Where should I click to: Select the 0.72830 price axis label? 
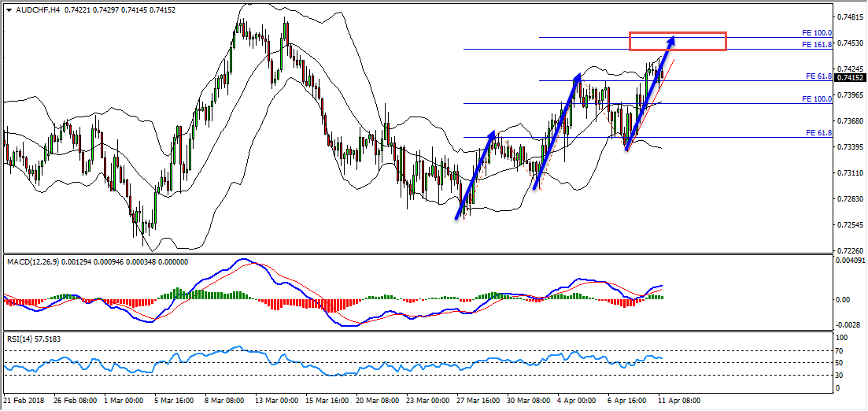pos(850,198)
